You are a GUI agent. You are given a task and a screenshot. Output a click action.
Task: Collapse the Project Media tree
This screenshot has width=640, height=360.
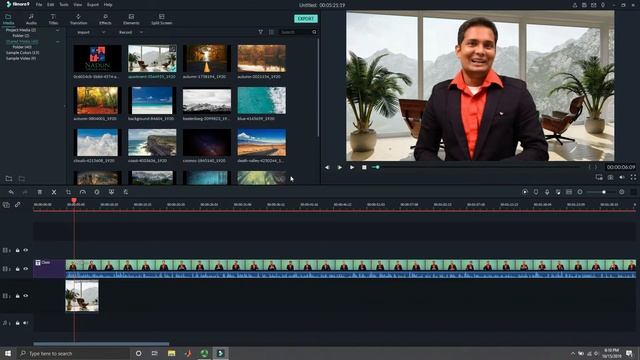coord(58,30)
